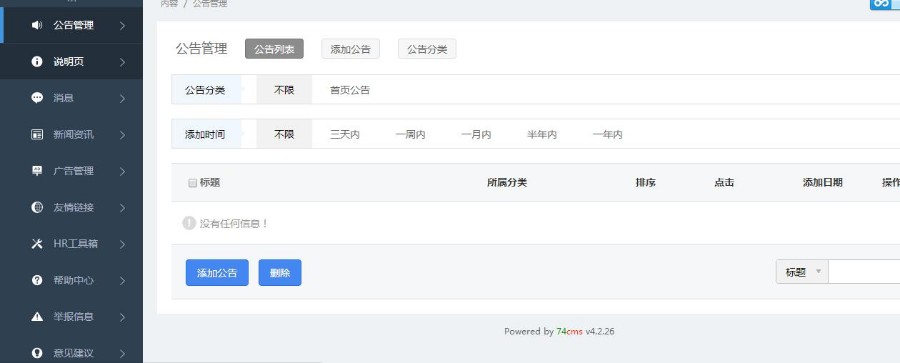The image size is (900, 363).
Task: Click the 添加日期 column header
Action: [823, 183]
